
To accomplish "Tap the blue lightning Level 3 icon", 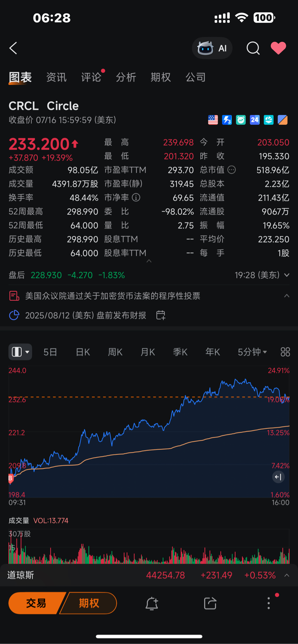I will [227, 120].
